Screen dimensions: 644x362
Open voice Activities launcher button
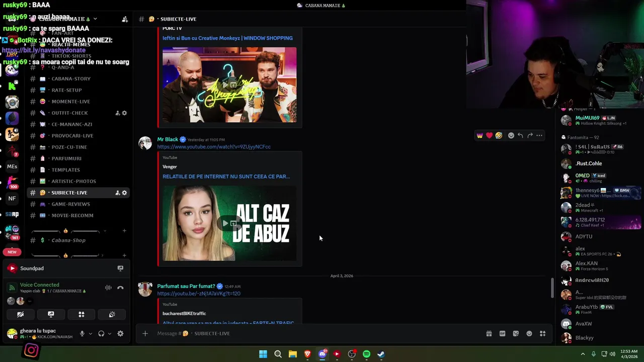[82, 314]
